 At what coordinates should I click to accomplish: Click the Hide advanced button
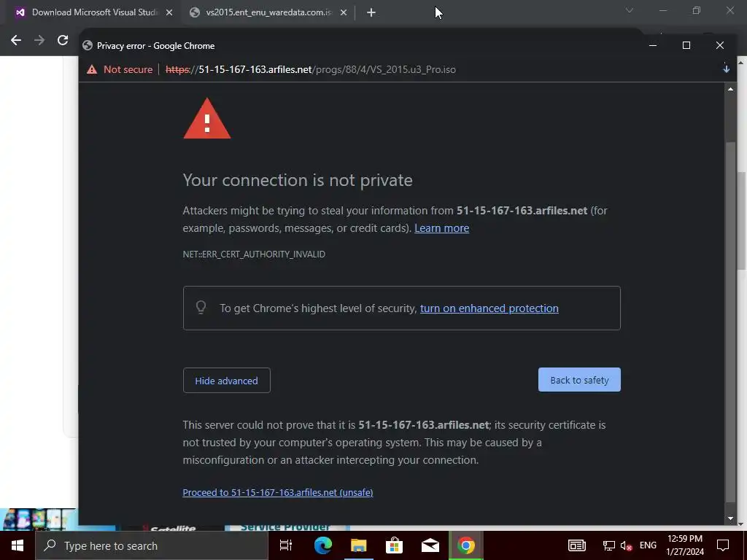pyautogui.click(x=227, y=381)
